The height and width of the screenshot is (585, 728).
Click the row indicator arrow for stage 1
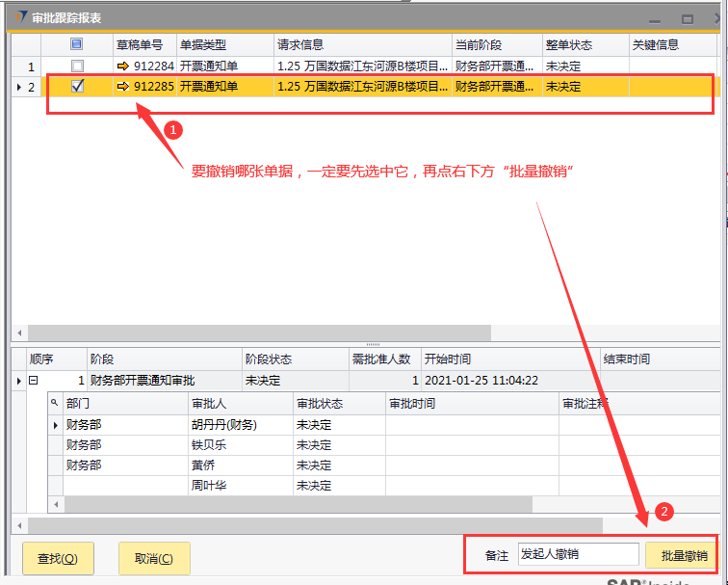coord(19,381)
